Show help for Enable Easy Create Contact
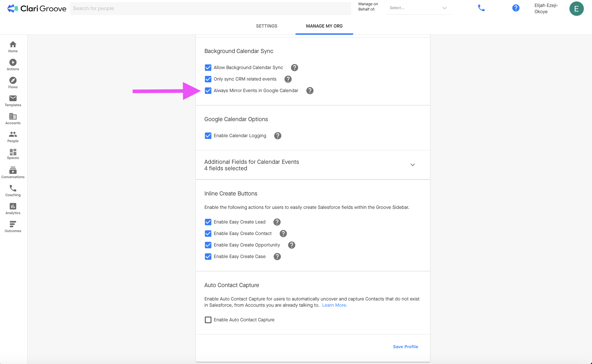The height and width of the screenshot is (364, 592). (283, 234)
